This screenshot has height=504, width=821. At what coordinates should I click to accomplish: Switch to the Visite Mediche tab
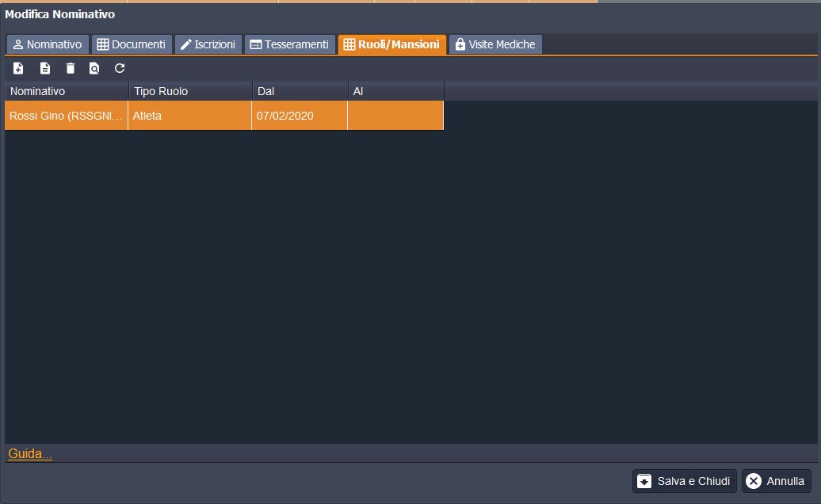click(x=495, y=44)
